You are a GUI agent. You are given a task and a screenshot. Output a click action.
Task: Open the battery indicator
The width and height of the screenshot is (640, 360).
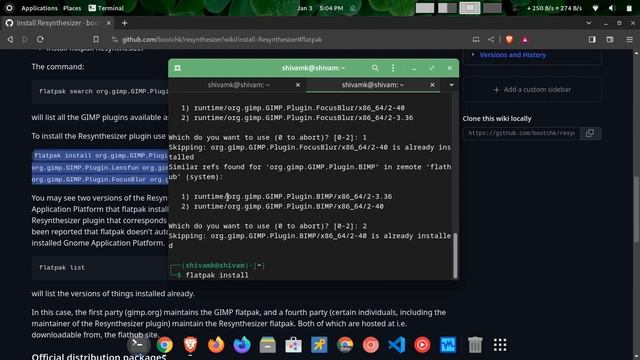tap(629, 8)
